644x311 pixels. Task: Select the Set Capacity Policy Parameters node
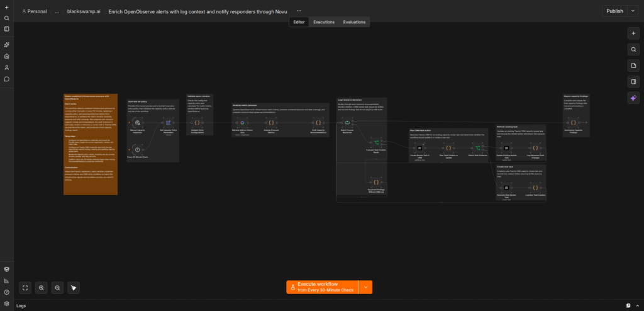tap(168, 123)
